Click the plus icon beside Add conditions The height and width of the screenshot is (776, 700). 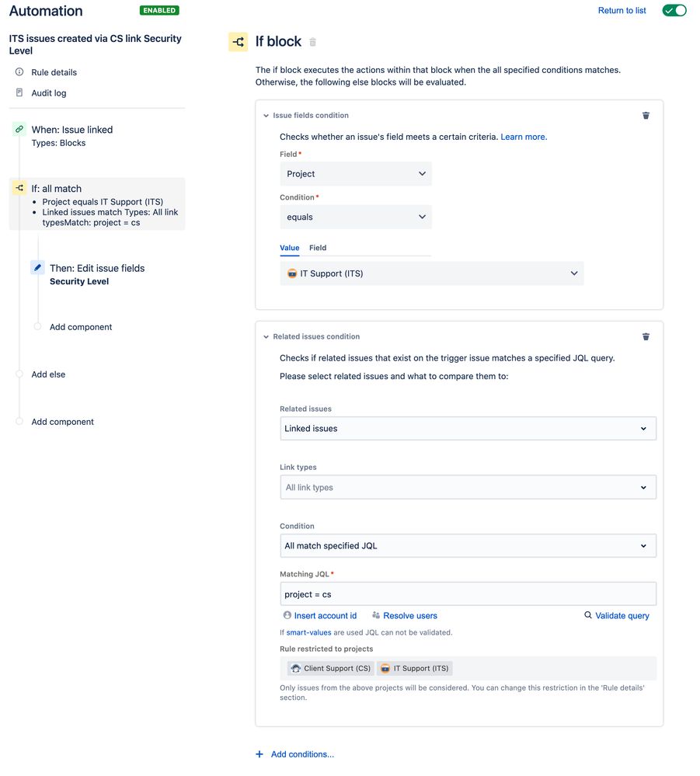259,755
